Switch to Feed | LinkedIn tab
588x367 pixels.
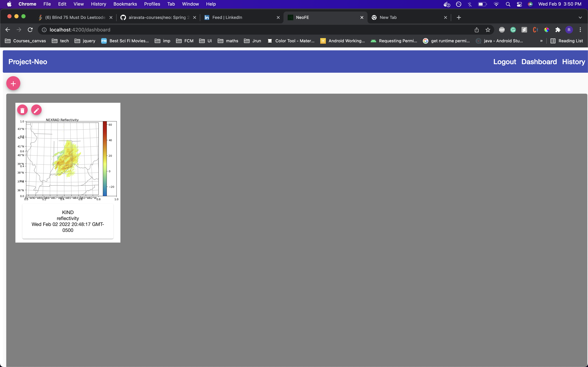coord(241,17)
